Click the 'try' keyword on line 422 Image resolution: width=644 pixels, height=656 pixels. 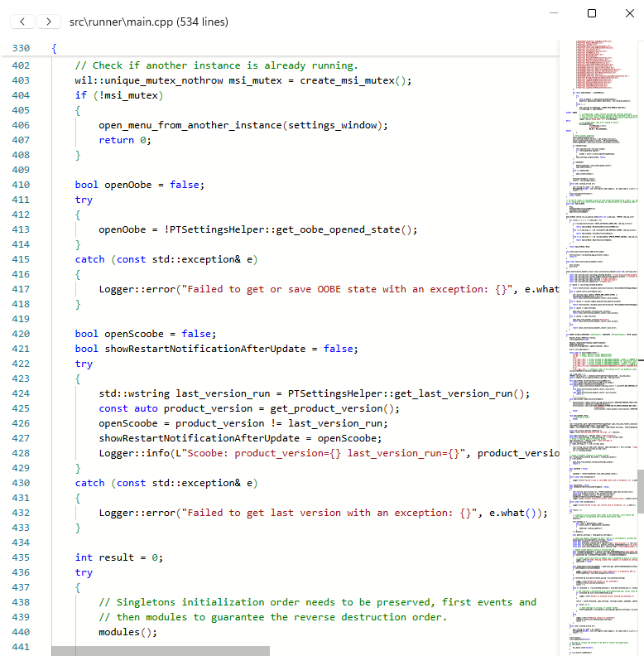tap(84, 364)
